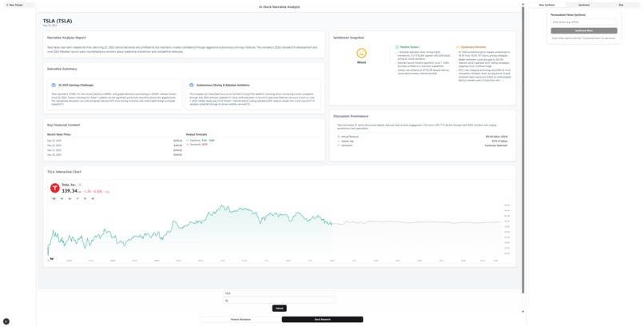Select the Finance Assistance mode tab
Image resolution: width=644 pixels, height=327 pixels.
[x=241, y=319]
